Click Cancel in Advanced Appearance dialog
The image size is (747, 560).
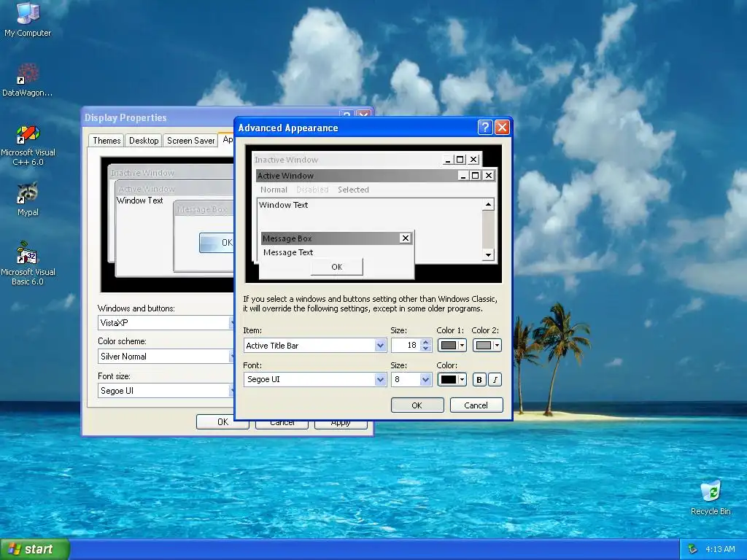tap(476, 405)
